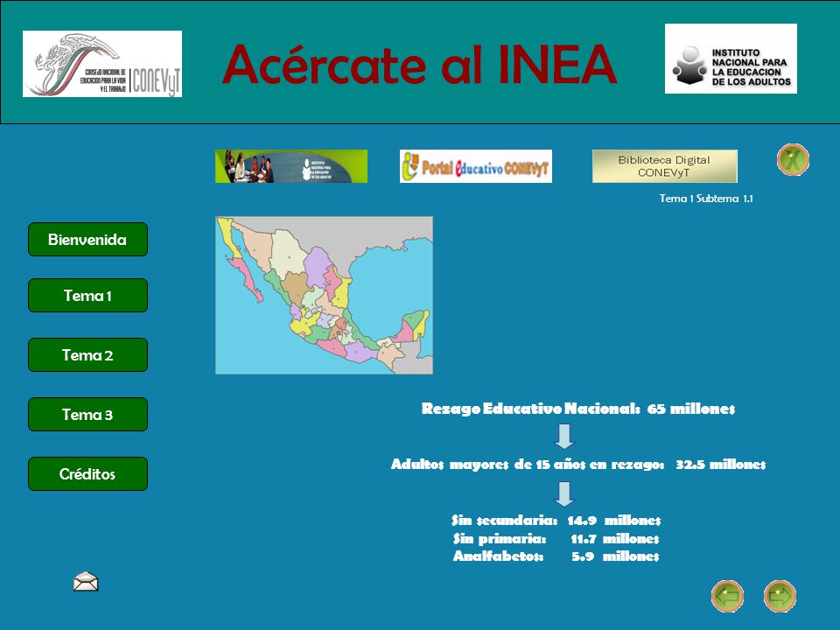Viewport: 840px width, 630px height.
Task: Click the round green X close icon
Action: 793,159
